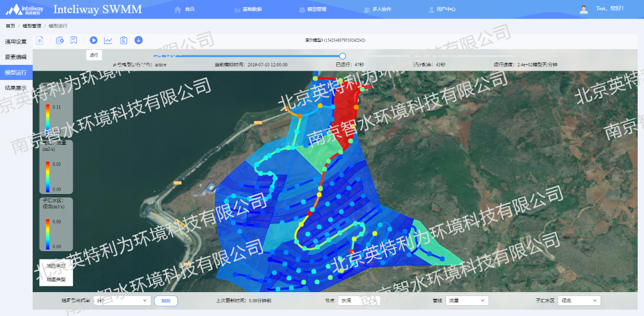
Task: Click the line chart icon in toolbar
Action: pyautogui.click(x=108, y=40)
